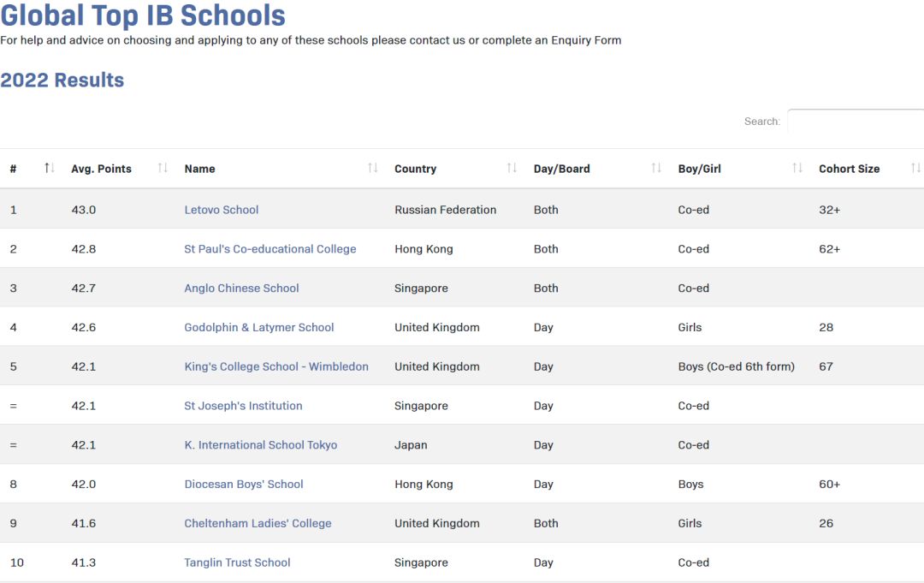The height and width of the screenshot is (583, 924).
Task: Click King's College School - Wimbledon link
Action: tap(276, 366)
